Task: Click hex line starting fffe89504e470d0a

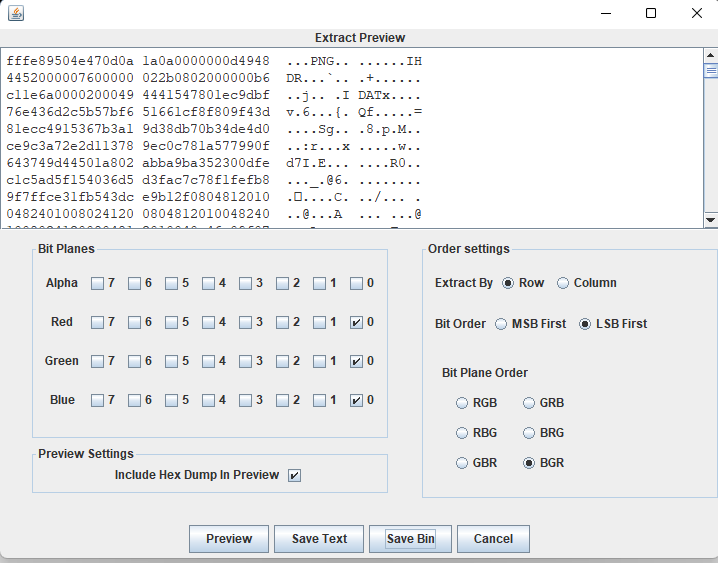Action: 214,61
